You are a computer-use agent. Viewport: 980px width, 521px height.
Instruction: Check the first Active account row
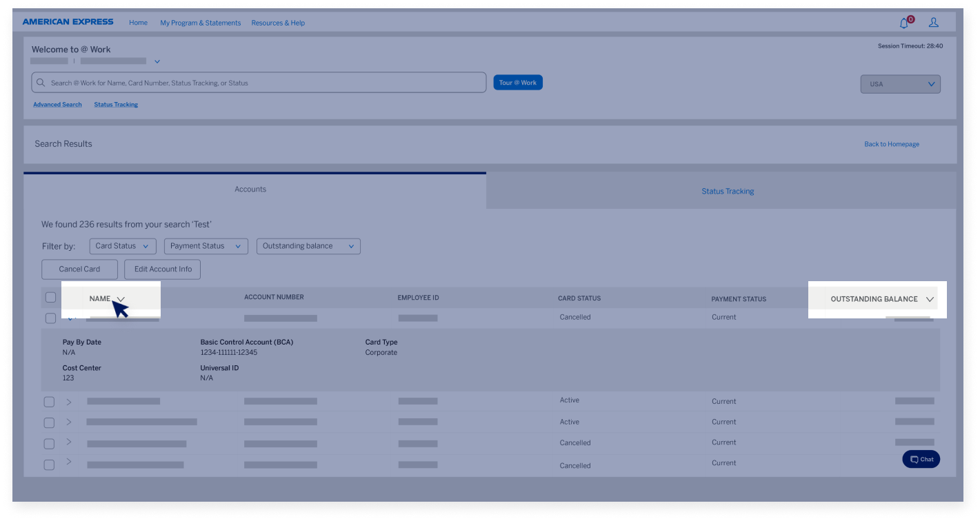click(49, 402)
